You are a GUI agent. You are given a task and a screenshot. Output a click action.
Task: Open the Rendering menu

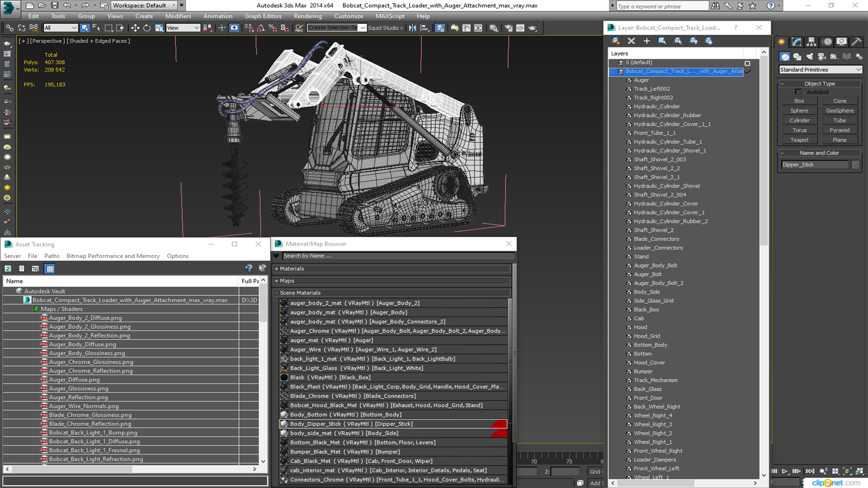pos(307,16)
